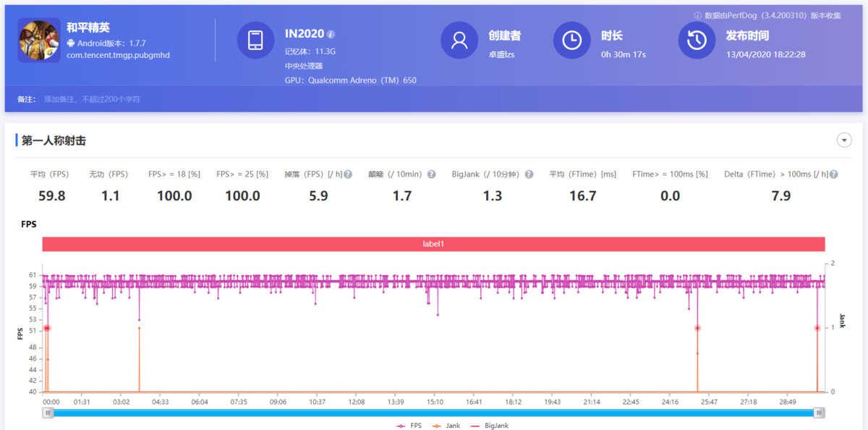Click the 15:10 time axis label
The height and width of the screenshot is (430, 868).
pyautogui.click(x=435, y=401)
